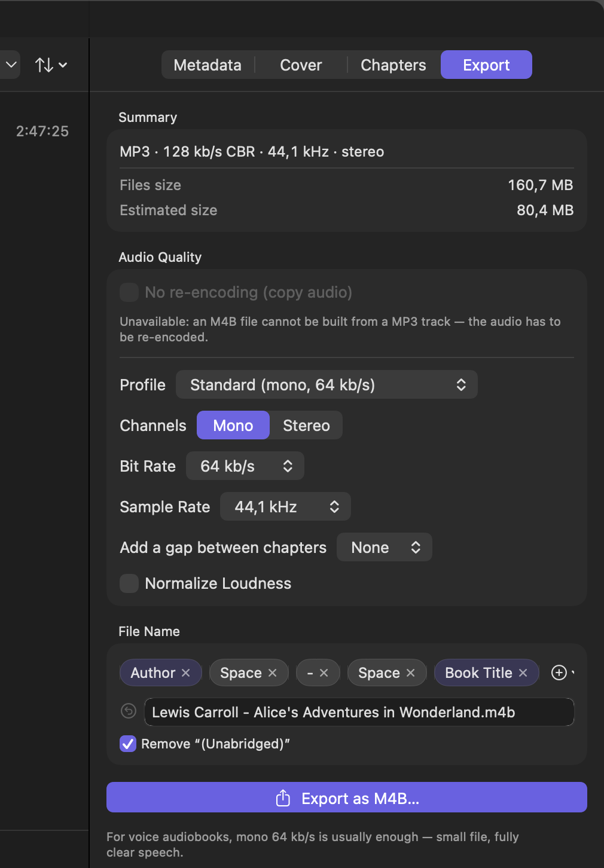
Task: Reset file name to default
Action: [129, 711]
